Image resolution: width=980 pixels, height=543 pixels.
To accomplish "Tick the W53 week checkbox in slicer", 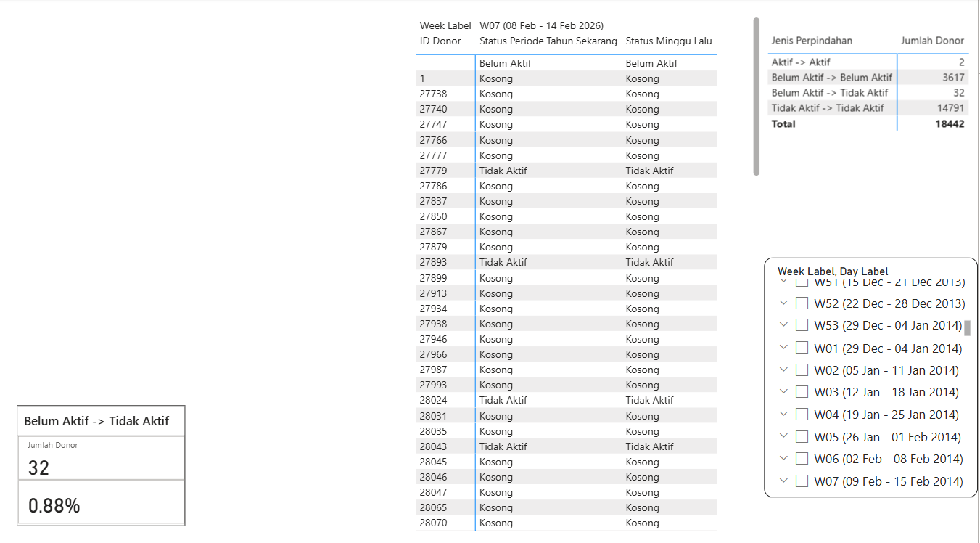I will coord(802,325).
